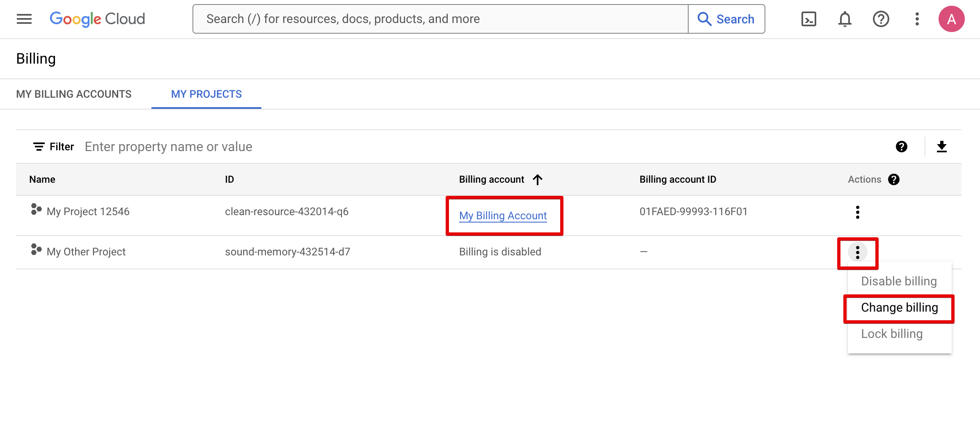Open the help question mark in top bar
This screenshot has height=427, width=980.
click(x=881, y=19)
